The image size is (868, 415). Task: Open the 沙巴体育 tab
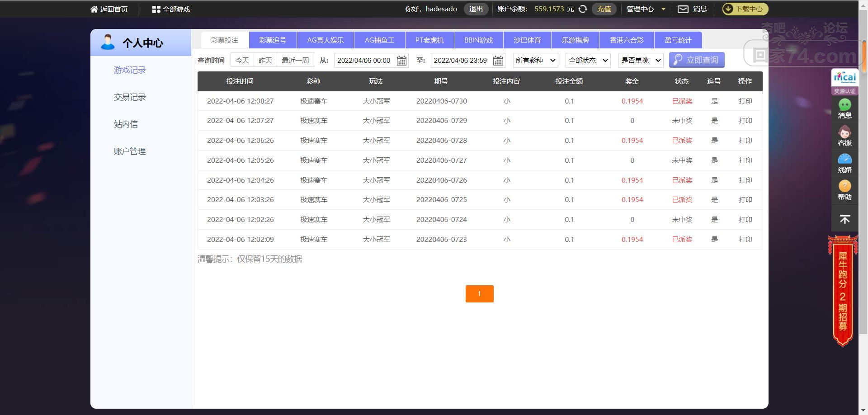point(527,40)
